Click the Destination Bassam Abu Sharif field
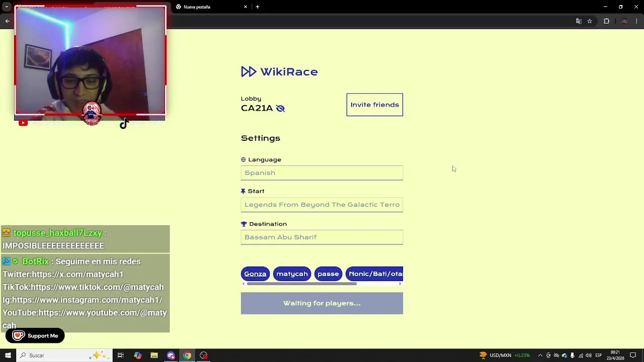This screenshot has height=362, width=644. (321, 237)
